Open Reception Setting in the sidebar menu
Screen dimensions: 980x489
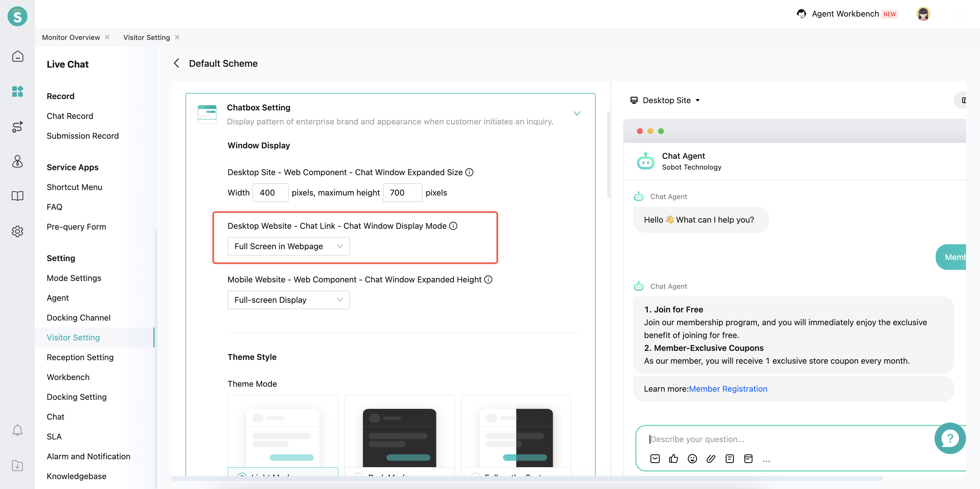pos(80,357)
